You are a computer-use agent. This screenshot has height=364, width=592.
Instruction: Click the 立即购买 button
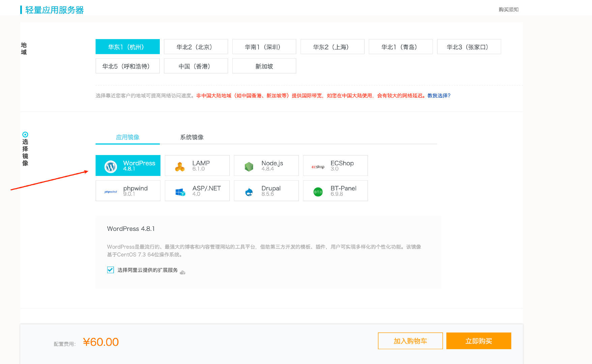pyautogui.click(x=479, y=341)
